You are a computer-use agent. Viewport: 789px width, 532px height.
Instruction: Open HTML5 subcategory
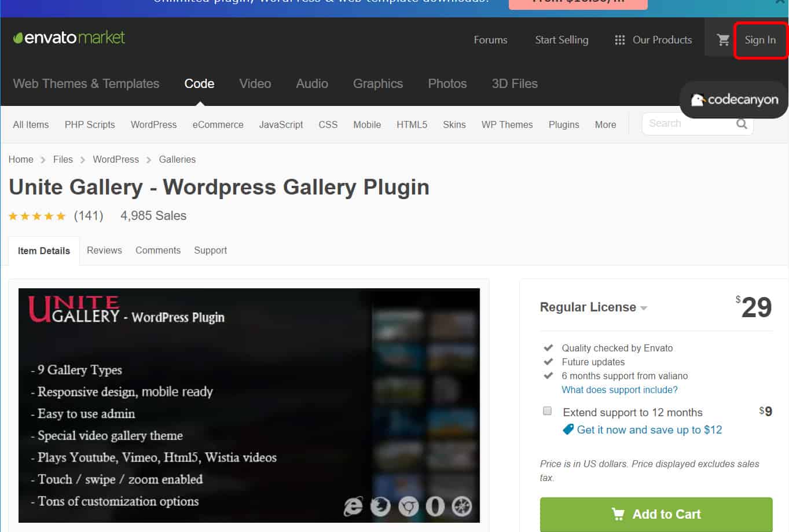click(412, 124)
